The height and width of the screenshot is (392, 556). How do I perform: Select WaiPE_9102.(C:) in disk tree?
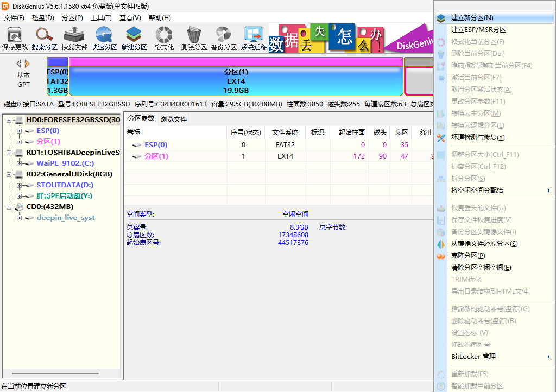pyautogui.click(x=65, y=163)
